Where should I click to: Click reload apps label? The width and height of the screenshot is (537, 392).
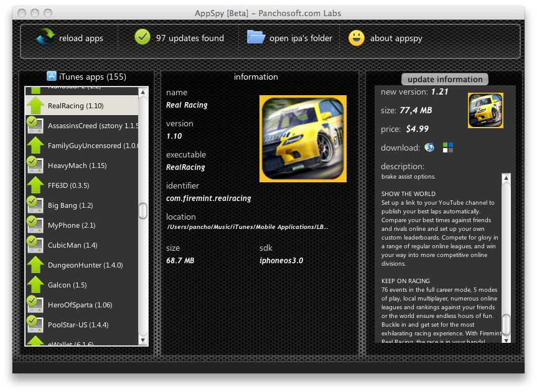81,38
